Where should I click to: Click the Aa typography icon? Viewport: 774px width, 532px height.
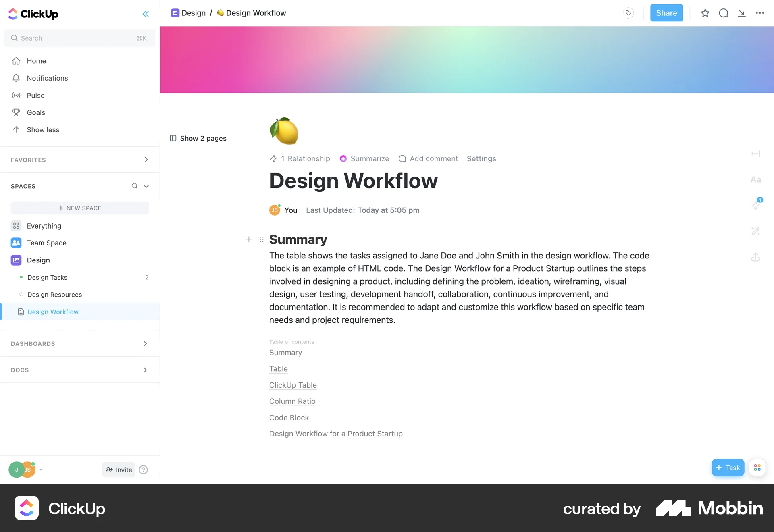(x=755, y=180)
